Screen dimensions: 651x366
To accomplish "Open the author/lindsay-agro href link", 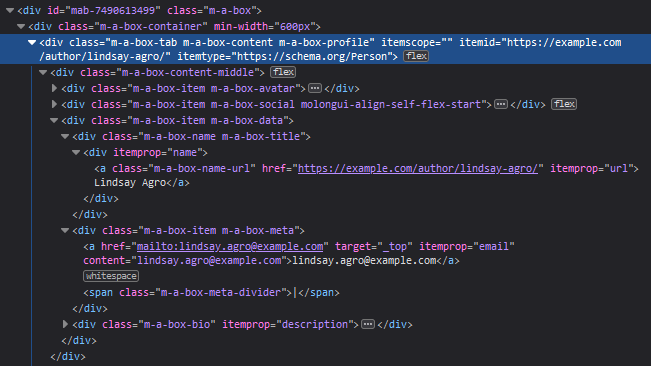I will (x=418, y=168).
